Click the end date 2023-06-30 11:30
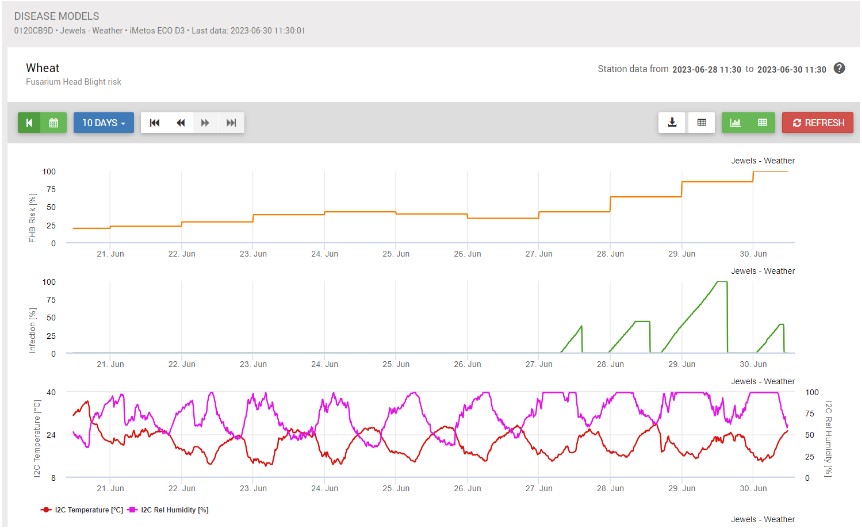Viewport: 862px width, 532px height. pos(792,69)
